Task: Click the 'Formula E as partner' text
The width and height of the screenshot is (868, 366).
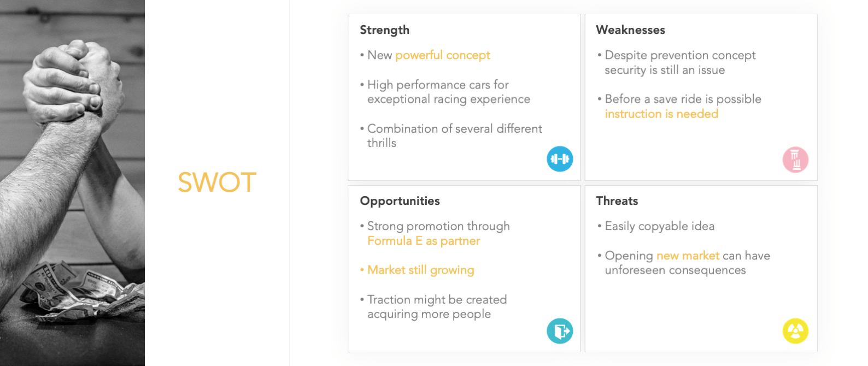Action: (x=424, y=241)
